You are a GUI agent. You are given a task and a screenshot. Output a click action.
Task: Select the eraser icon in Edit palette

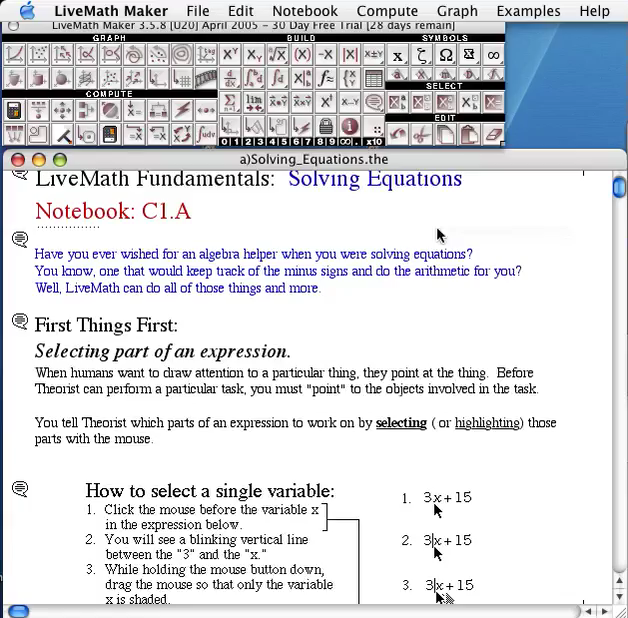[493, 133]
